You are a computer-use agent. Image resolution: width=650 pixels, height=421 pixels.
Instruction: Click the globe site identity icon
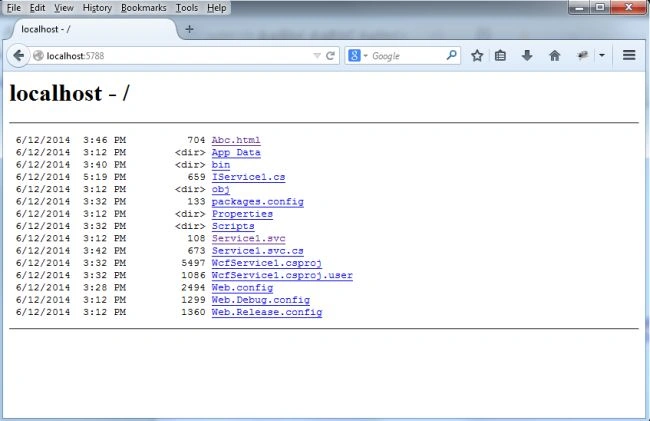[38, 56]
